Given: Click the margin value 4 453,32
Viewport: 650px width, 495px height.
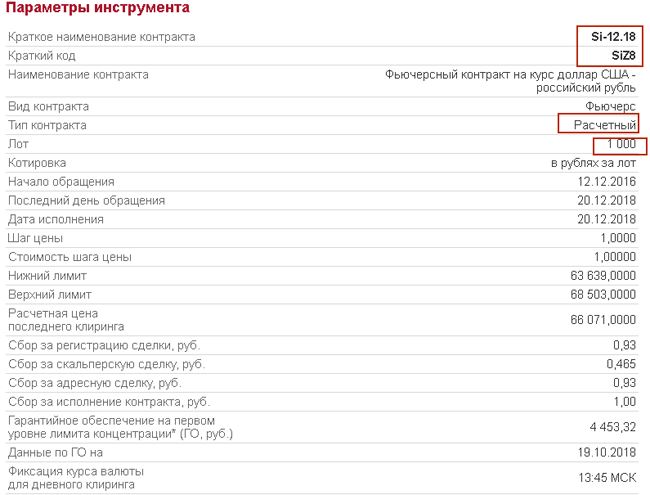Looking at the screenshot, I should [x=613, y=427].
